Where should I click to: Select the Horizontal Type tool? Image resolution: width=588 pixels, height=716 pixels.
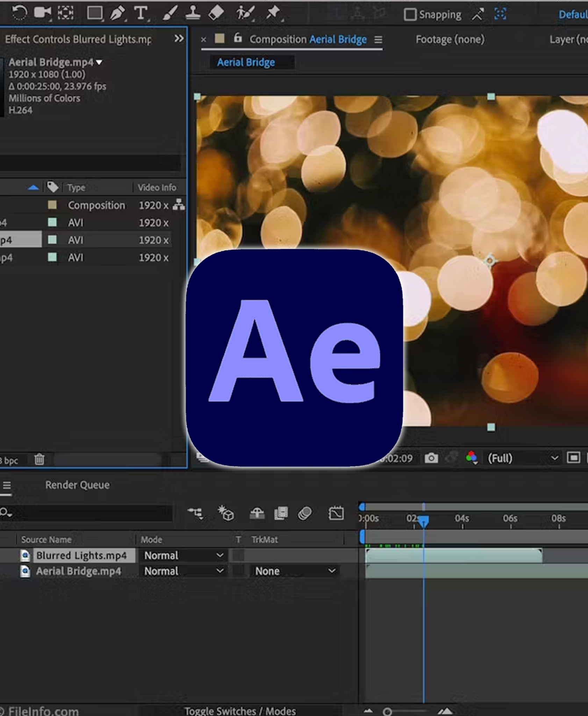[x=142, y=12]
